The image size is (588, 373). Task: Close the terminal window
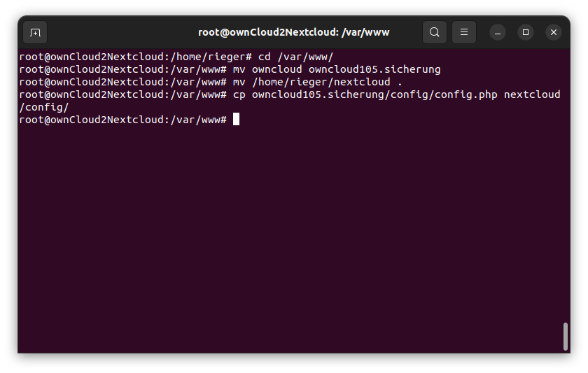point(553,33)
